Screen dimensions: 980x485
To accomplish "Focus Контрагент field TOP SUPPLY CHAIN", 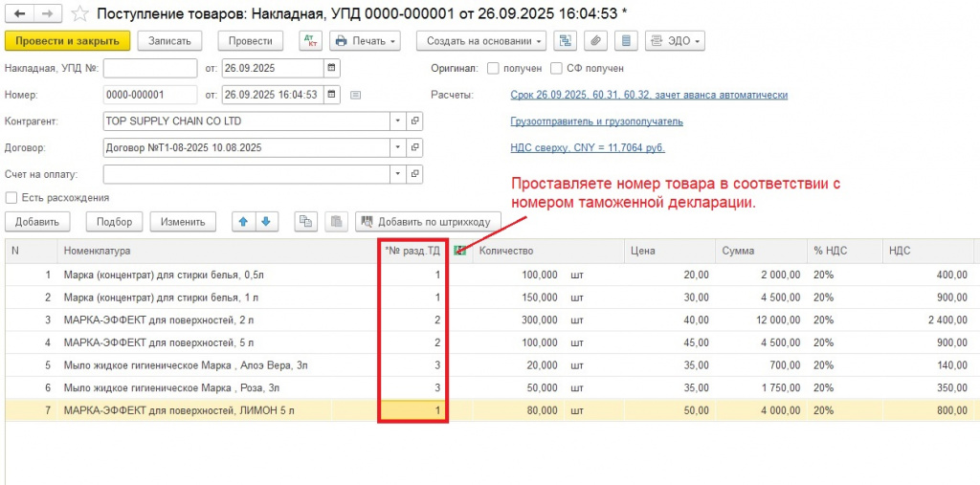I will click(248, 121).
